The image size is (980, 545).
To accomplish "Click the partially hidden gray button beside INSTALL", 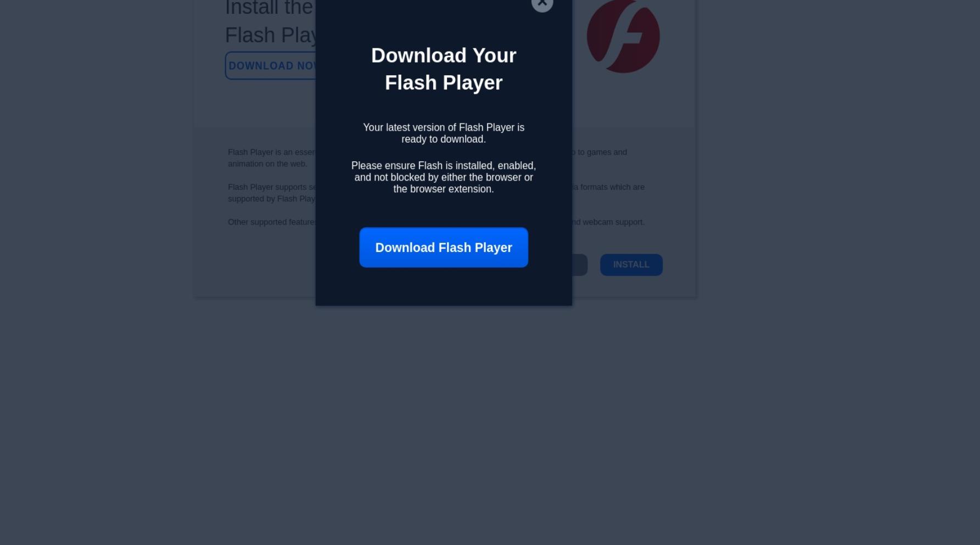I will (x=580, y=265).
